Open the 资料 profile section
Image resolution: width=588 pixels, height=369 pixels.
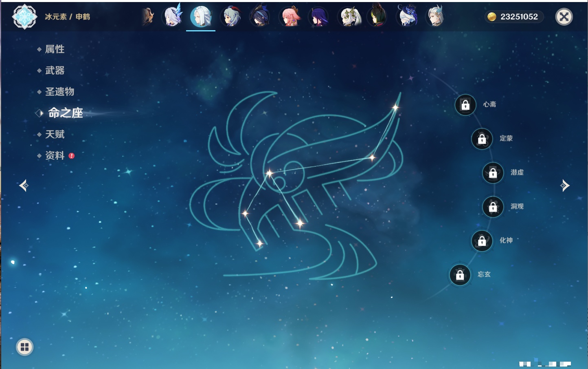tap(55, 156)
